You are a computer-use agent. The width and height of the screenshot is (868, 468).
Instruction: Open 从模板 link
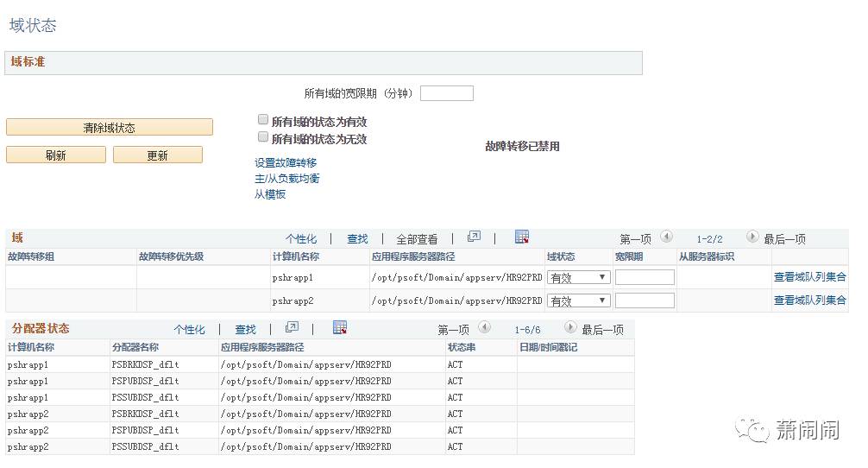[270, 194]
